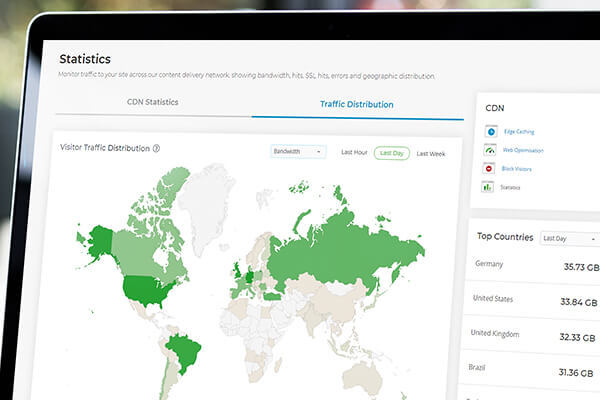Select the Last Day time range
Viewport: 600px width, 400px height.
pyautogui.click(x=392, y=153)
